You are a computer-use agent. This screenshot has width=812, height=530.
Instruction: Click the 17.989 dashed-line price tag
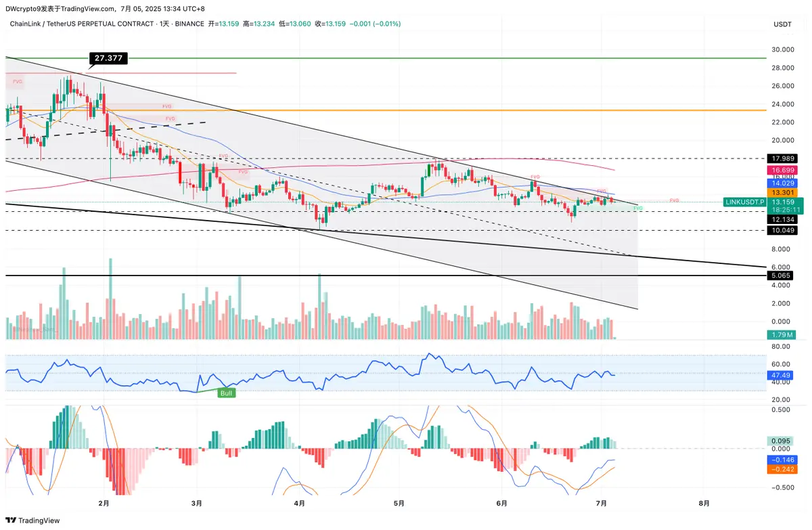coord(784,158)
